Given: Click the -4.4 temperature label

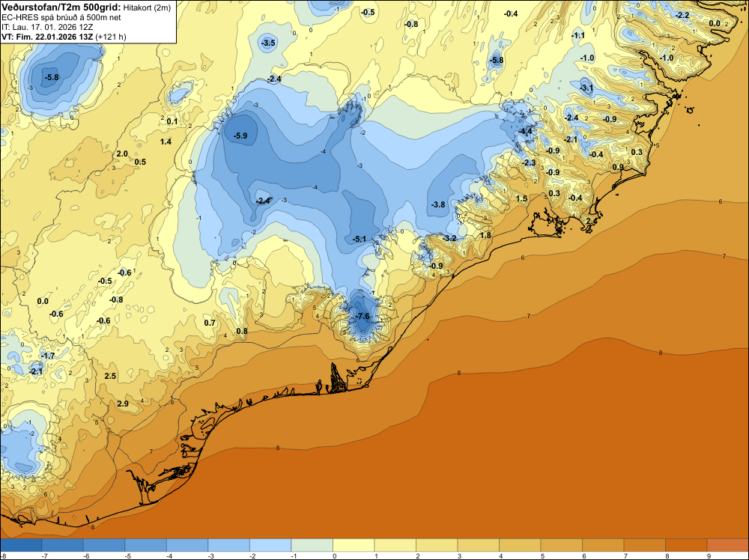Looking at the screenshot, I should (526, 131).
